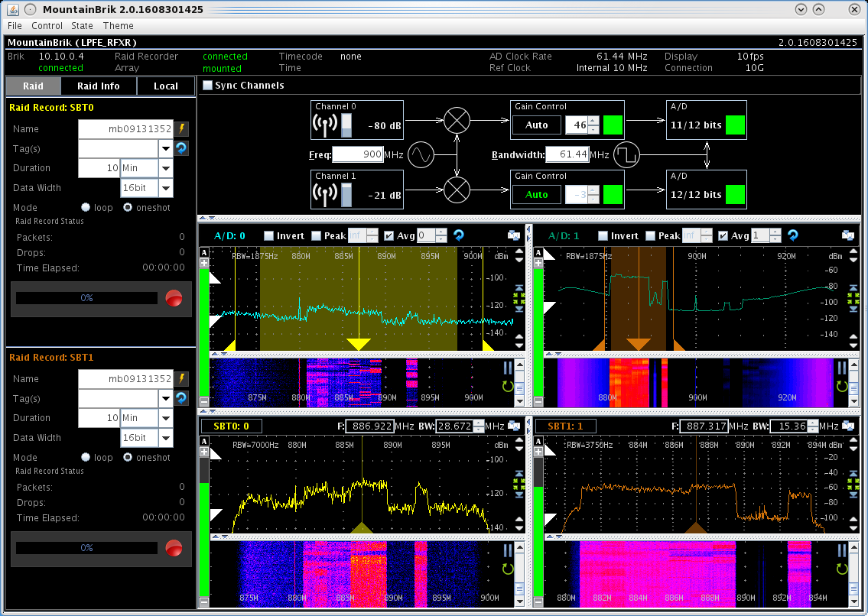Click snapshot icon on A/D: 0 panel

tap(514, 235)
